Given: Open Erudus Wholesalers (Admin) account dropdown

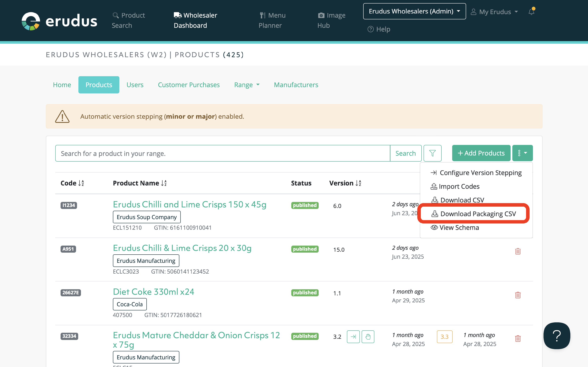Looking at the screenshot, I should (x=414, y=11).
